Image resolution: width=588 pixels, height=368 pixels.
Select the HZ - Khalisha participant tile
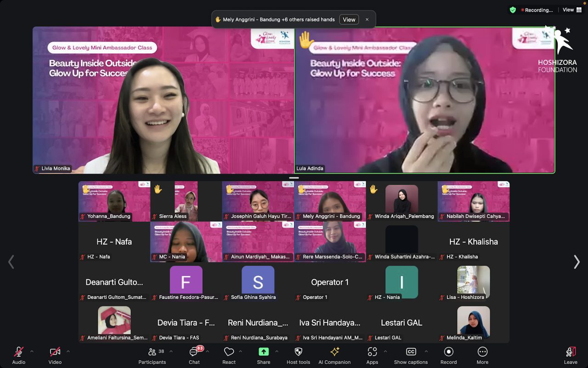pyautogui.click(x=474, y=241)
